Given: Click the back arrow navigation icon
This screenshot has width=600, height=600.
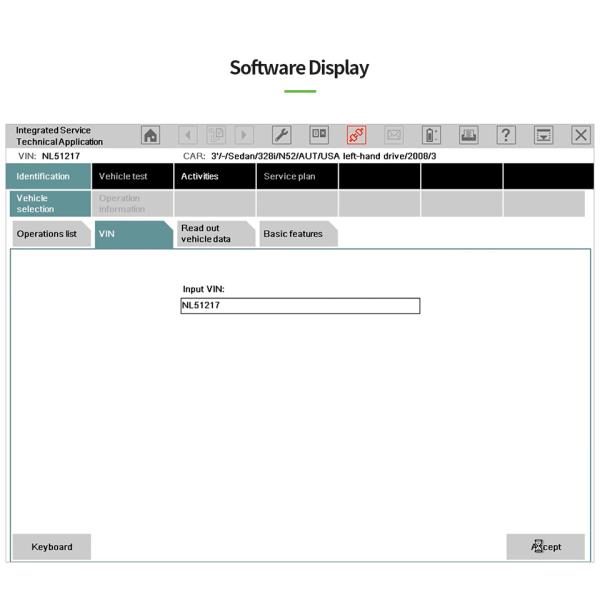Looking at the screenshot, I should point(188,135).
